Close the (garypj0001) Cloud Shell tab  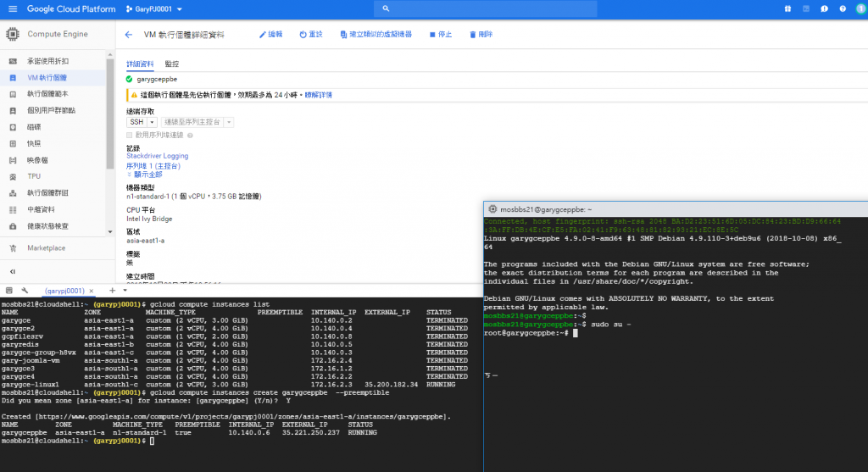click(x=92, y=291)
